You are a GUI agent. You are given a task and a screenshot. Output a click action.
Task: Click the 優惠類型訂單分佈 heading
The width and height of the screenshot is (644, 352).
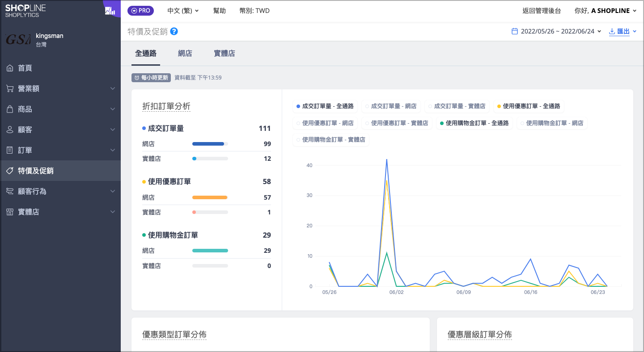(x=174, y=335)
